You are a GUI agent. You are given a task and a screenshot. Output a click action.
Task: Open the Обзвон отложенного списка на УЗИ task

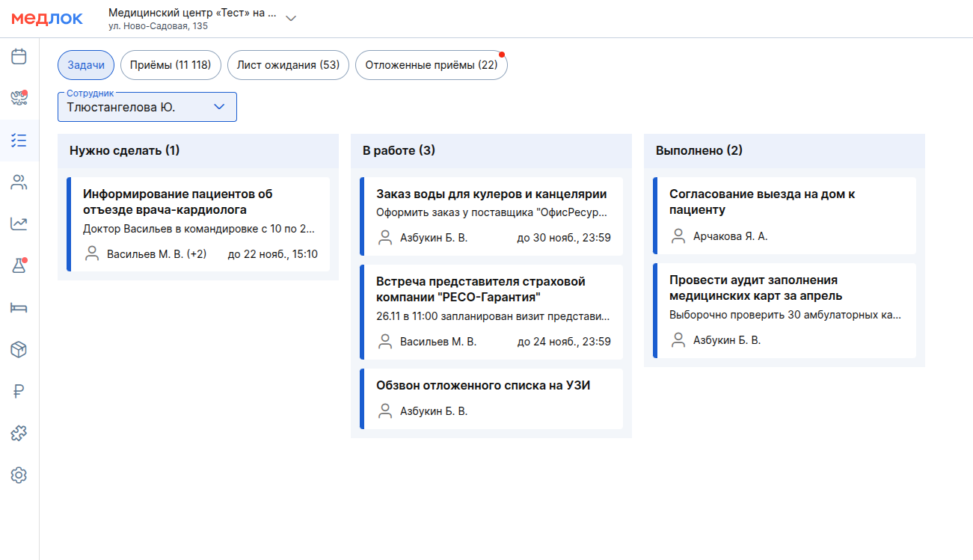492,399
